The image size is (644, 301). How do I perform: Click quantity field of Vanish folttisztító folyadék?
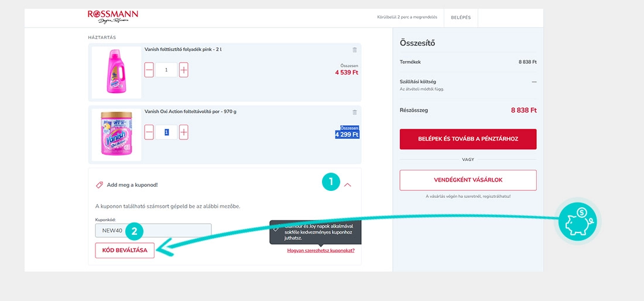[x=166, y=70]
